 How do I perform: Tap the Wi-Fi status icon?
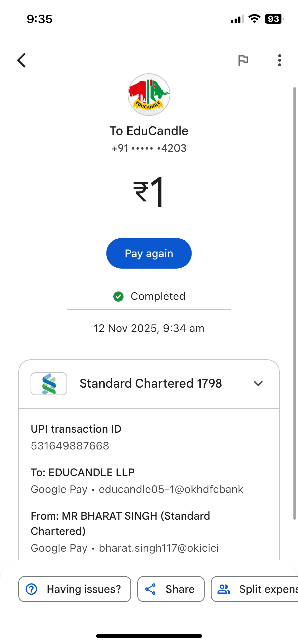254,19
